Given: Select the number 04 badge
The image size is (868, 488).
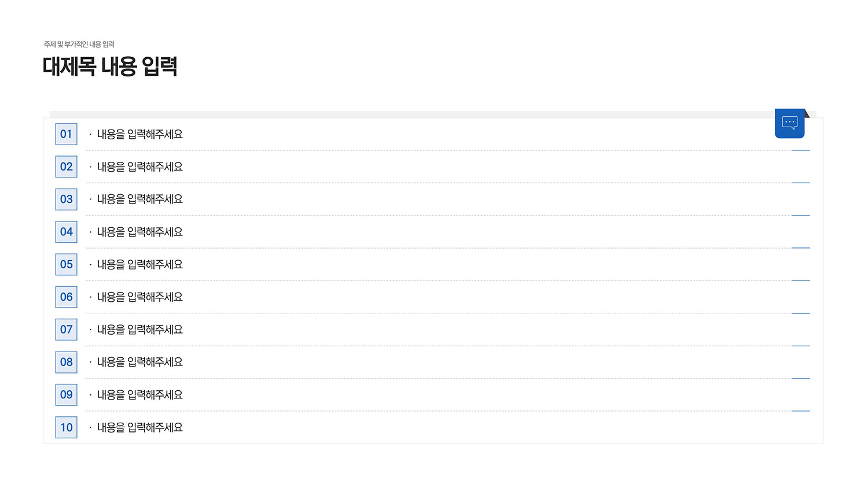Looking at the screenshot, I should (66, 232).
